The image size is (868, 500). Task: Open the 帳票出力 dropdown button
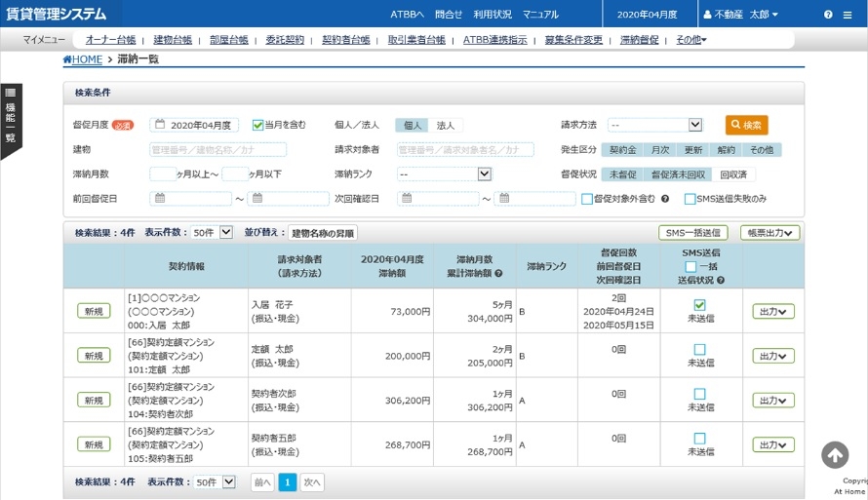pyautogui.click(x=769, y=233)
